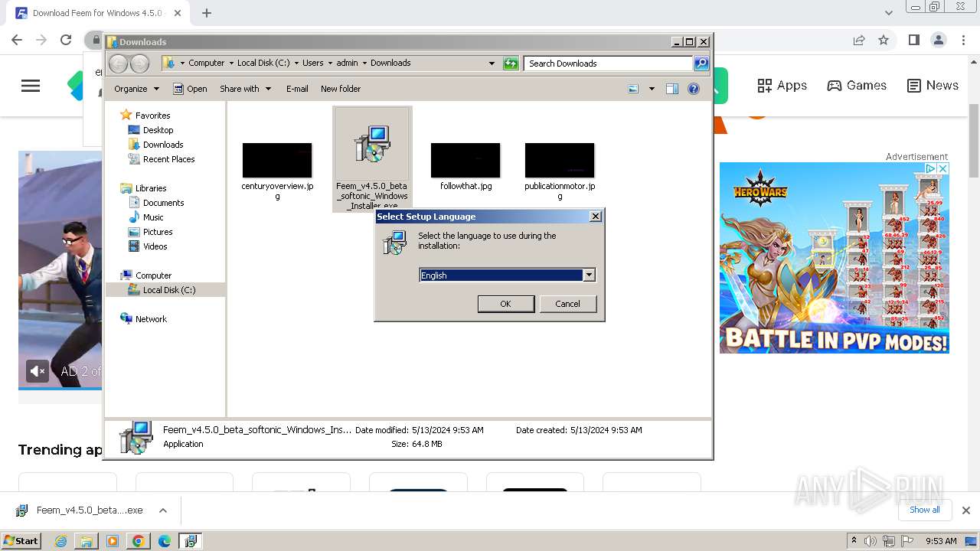The width and height of the screenshot is (980, 551).
Task: Click Show all downloads
Action: point(925,510)
